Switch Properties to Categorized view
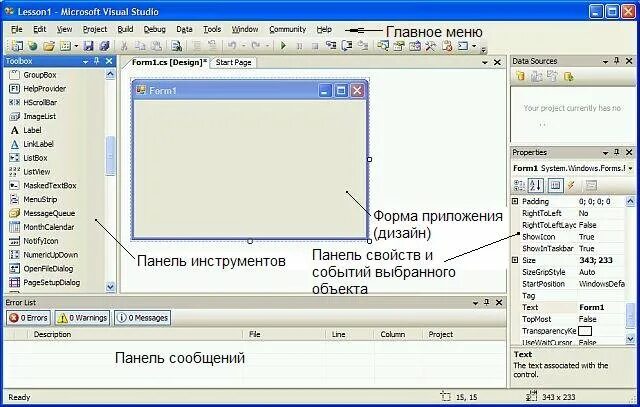Viewport: 640px width, 407px height. pos(519,186)
